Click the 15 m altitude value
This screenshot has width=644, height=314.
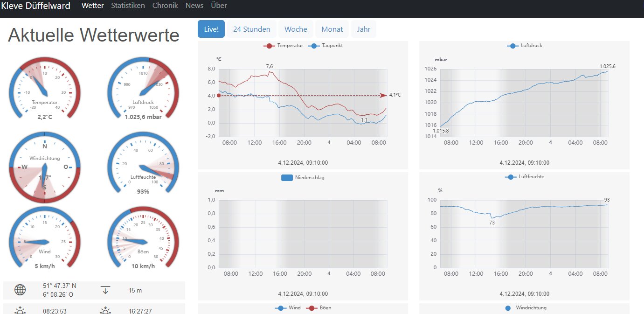point(135,290)
